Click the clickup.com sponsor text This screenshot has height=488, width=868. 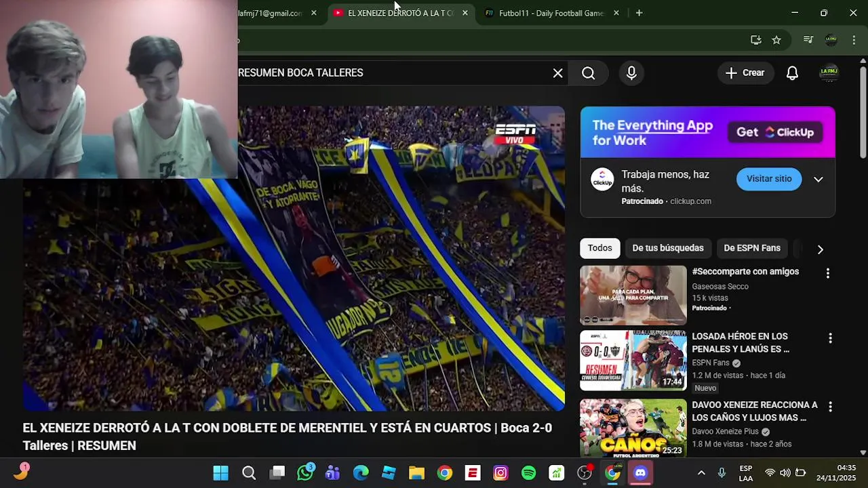[690, 201]
